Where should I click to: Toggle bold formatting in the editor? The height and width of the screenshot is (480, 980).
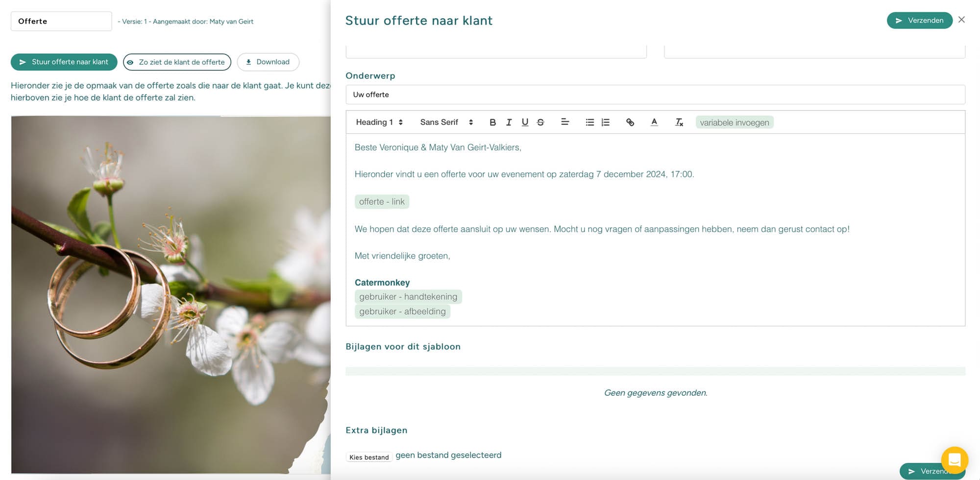tap(493, 122)
